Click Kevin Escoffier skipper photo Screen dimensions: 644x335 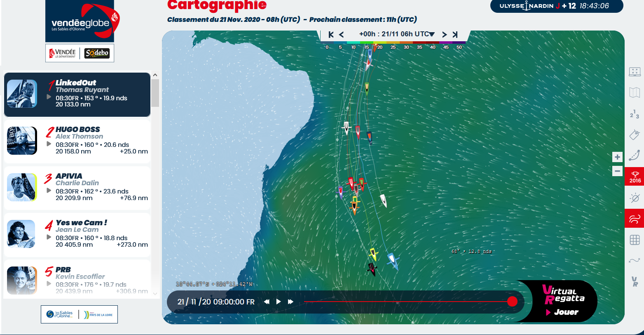coord(22,281)
